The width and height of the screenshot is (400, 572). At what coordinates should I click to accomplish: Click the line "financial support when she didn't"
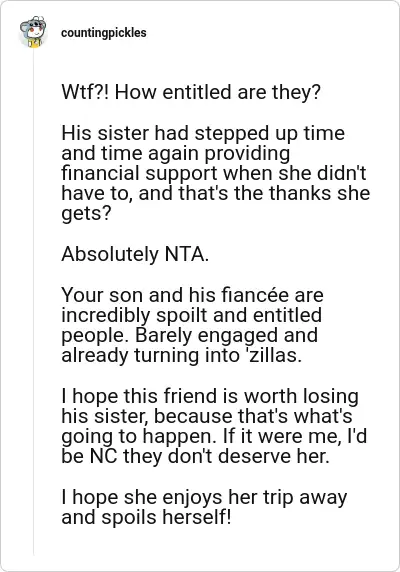pos(213,173)
